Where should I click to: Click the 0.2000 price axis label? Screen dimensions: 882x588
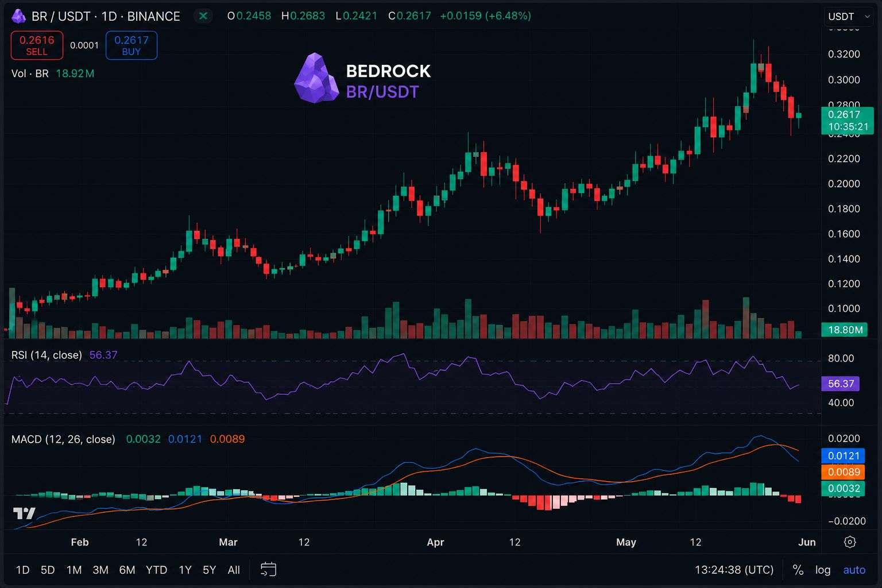click(844, 184)
